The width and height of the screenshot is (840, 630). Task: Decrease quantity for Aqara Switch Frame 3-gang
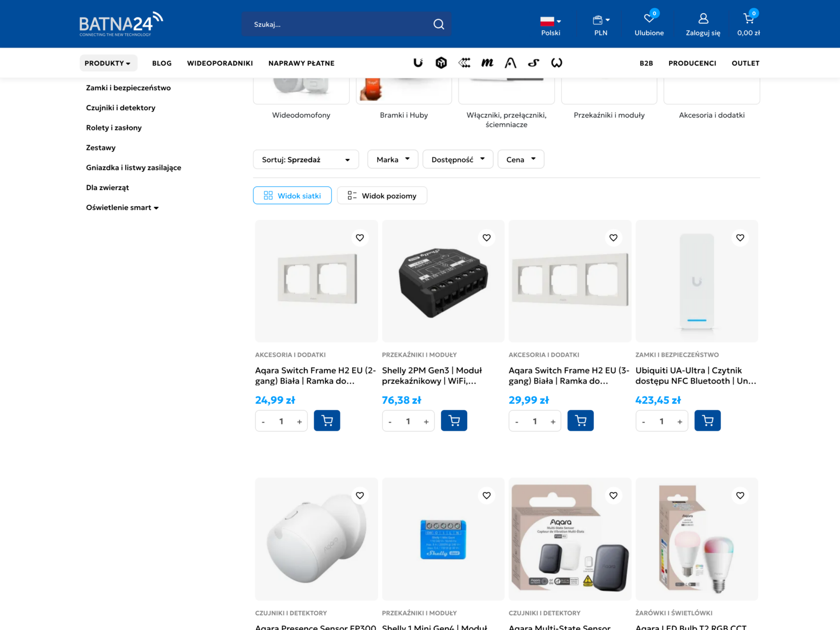click(x=517, y=422)
